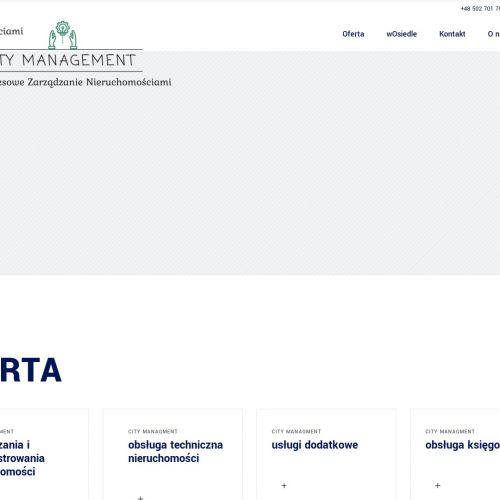
Task: Expand the obsługa księgowa plus icon
Action: (x=437, y=485)
